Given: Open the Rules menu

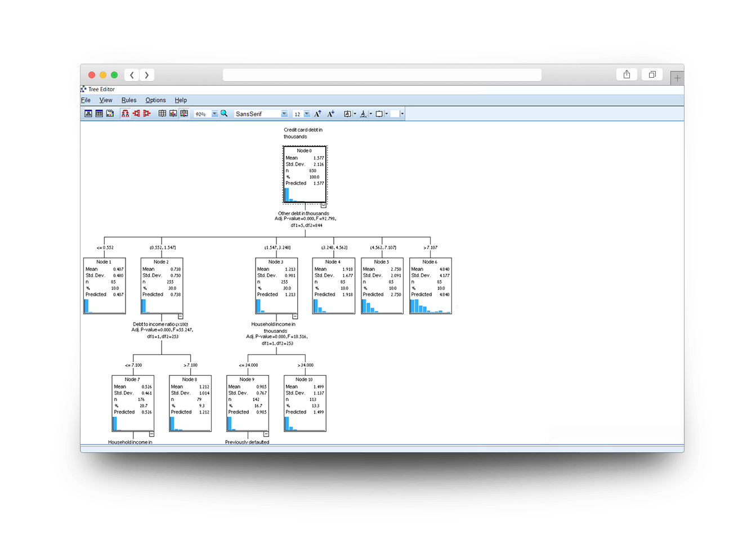Looking at the screenshot, I should coord(129,100).
